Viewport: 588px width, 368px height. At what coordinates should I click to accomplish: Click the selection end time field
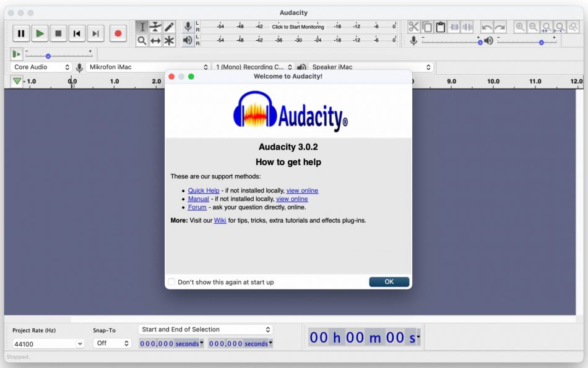click(x=238, y=343)
